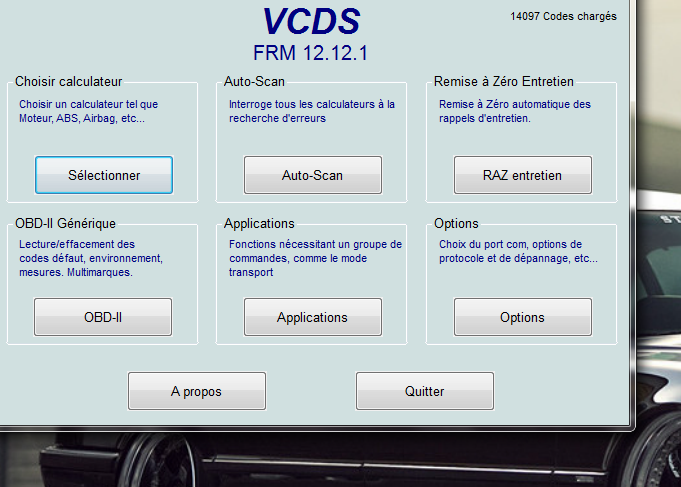Click the Sélectionner button
Viewport: 681px width, 487px height.
[104, 175]
